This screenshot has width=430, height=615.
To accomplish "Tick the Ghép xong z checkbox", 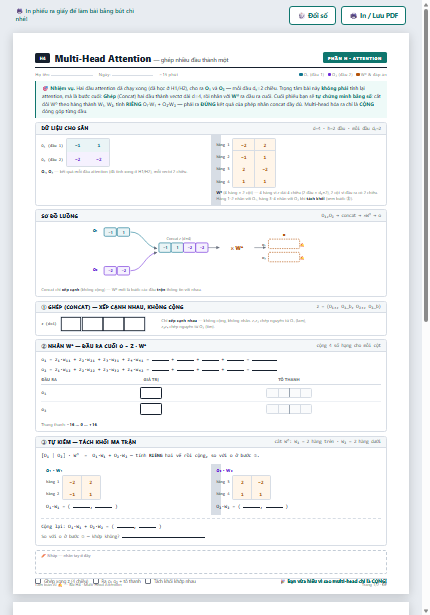I will point(38,581).
